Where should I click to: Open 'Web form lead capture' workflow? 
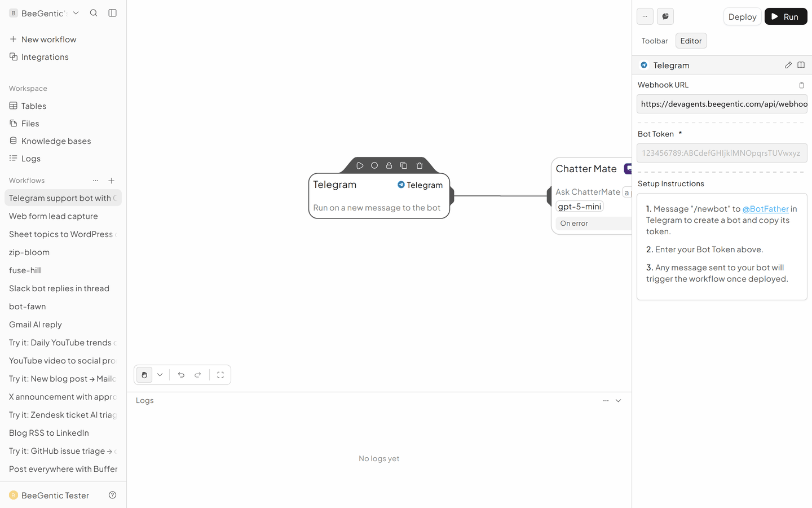pyautogui.click(x=63, y=216)
